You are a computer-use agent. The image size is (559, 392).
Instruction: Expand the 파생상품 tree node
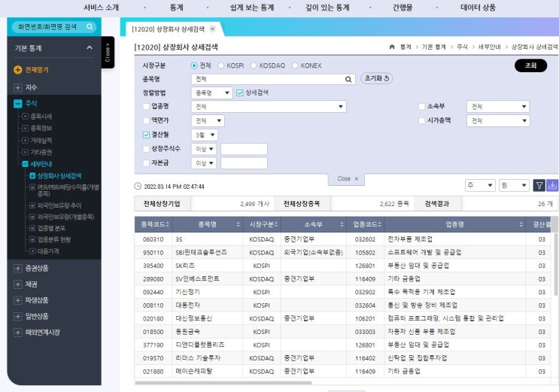[18, 300]
